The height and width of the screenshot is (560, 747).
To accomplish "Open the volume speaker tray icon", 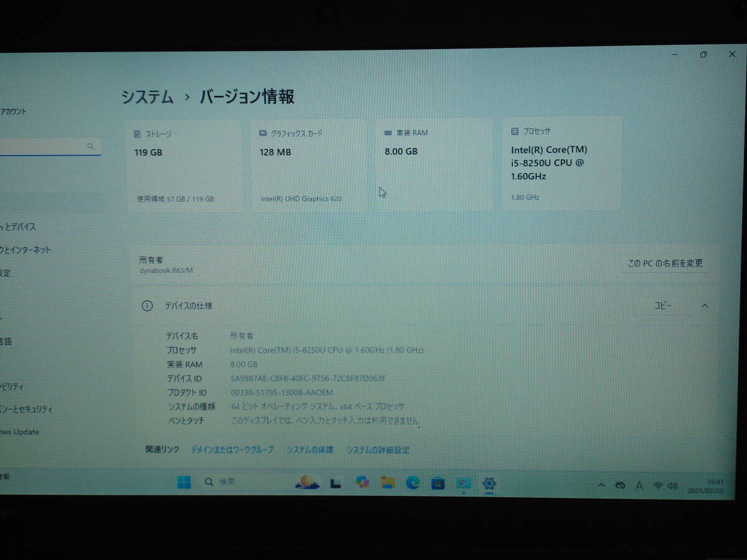I will pos(672,486).
